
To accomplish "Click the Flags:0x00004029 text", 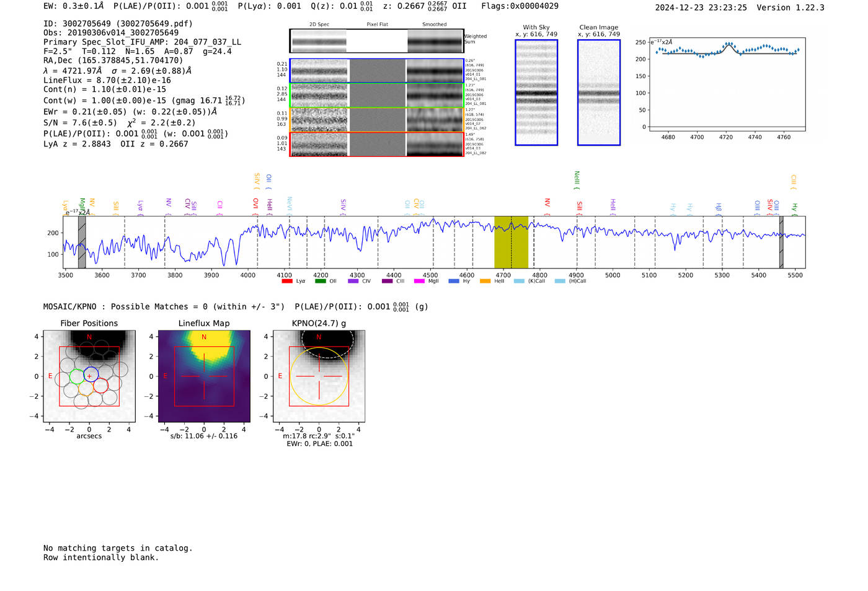I will 520,6.
